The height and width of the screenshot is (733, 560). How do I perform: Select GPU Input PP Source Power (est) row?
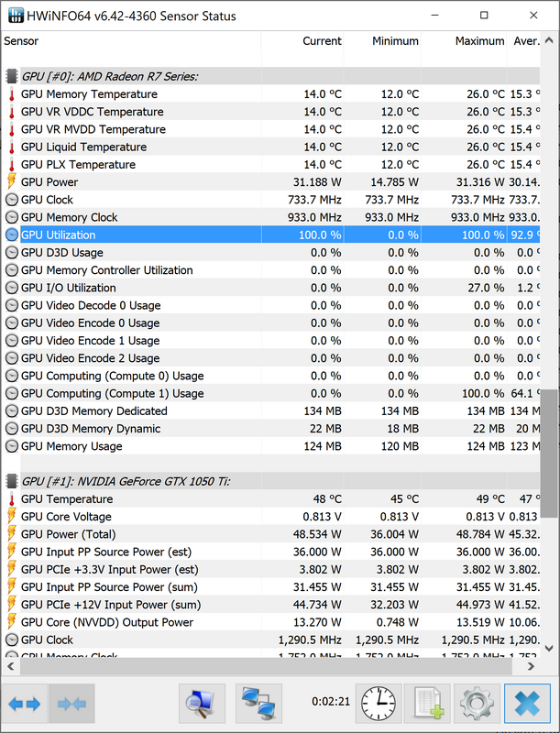coord(271,552)
